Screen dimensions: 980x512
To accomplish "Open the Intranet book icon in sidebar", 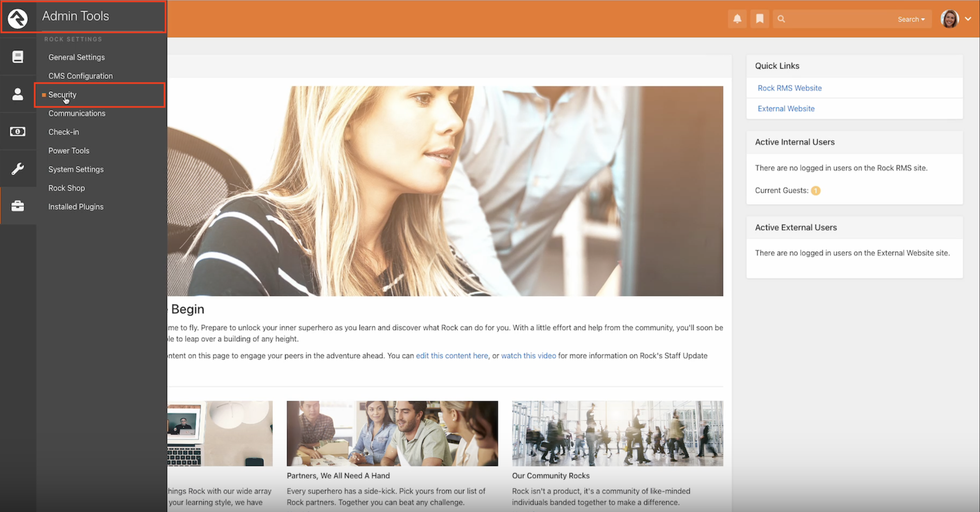I will pos(17,57).
